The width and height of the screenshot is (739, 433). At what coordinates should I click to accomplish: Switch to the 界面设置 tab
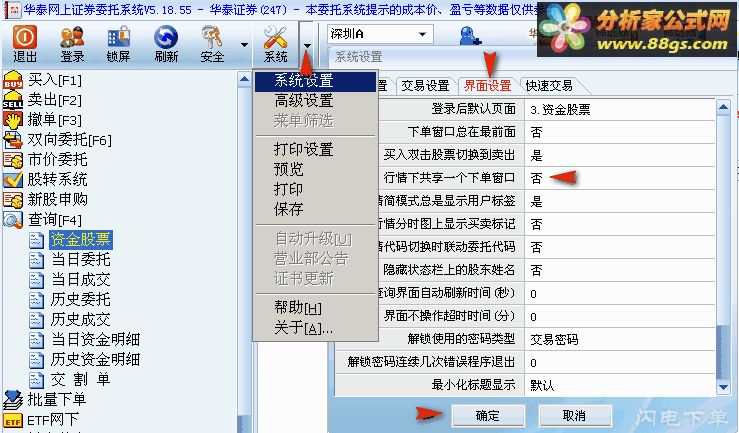[x=487, y=86]
